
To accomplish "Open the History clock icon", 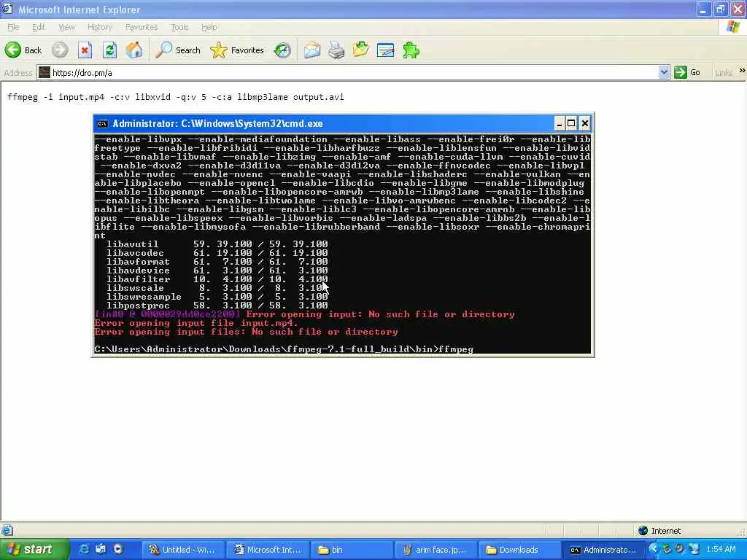I will [282, 50].
